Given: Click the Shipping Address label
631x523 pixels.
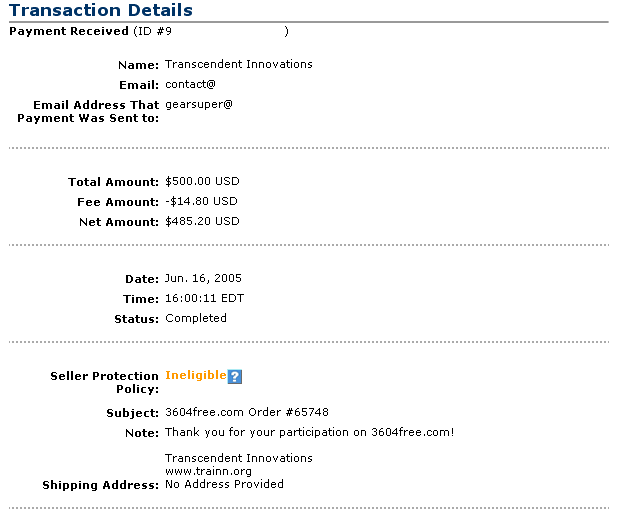Looking at the screenshot, I should 101,485.
